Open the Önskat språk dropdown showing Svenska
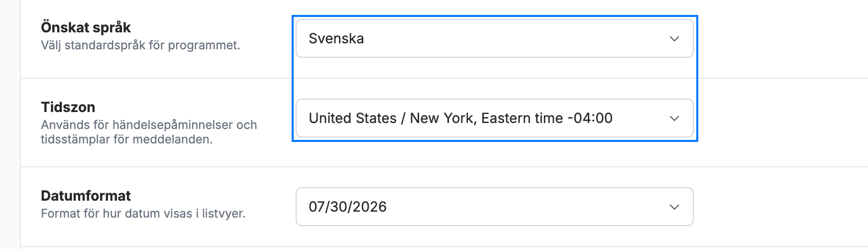 494,38
